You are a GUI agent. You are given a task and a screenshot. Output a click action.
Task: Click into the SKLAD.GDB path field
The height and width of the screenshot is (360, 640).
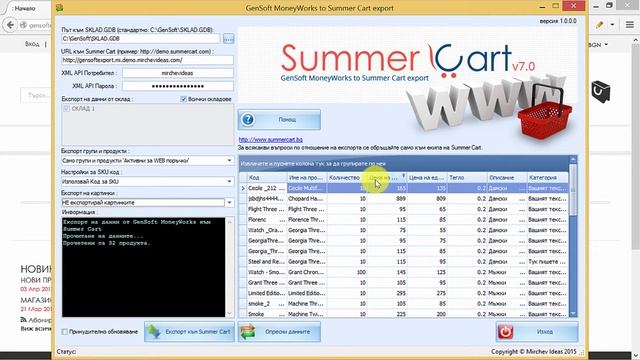(x=140, y=39)
